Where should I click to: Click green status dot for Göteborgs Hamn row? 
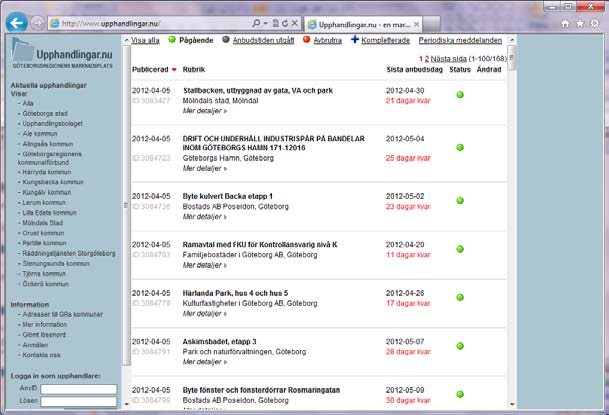point(460,148)
